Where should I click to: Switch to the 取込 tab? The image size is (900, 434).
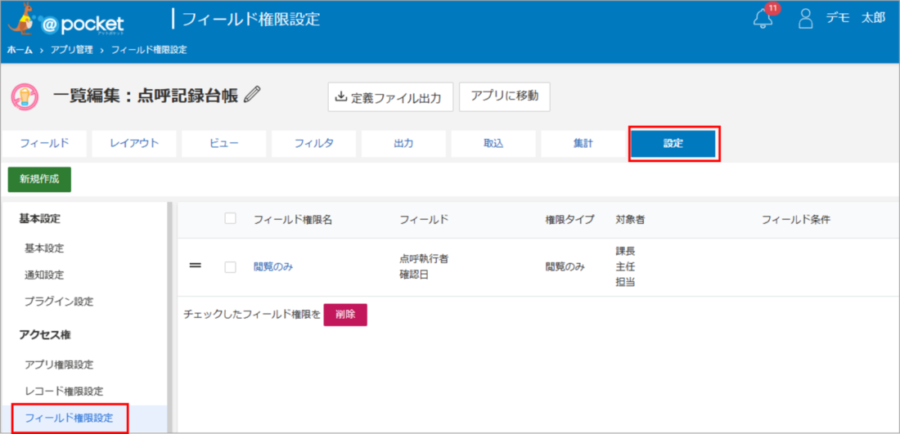494,144
